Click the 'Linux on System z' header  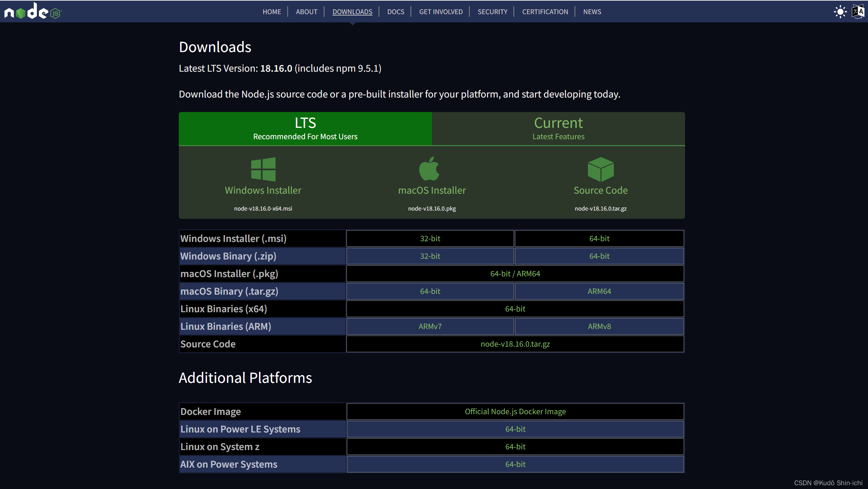[262, 447]
